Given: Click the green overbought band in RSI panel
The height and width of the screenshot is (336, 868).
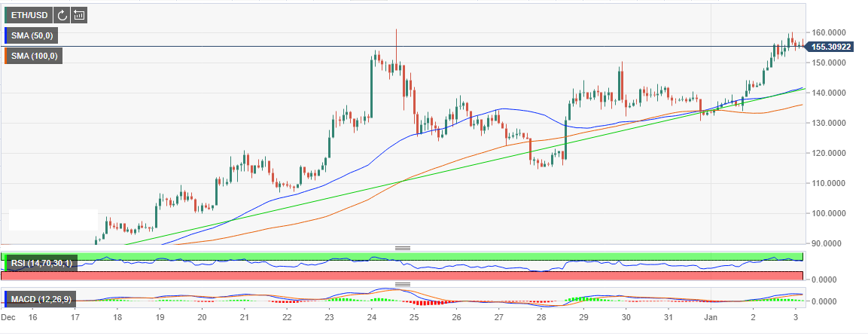Looking at the screenshot, I should pos(452,257).
